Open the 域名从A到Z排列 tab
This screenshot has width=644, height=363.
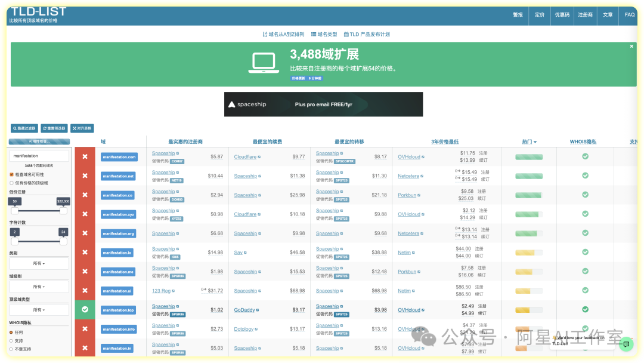(283, 35)
